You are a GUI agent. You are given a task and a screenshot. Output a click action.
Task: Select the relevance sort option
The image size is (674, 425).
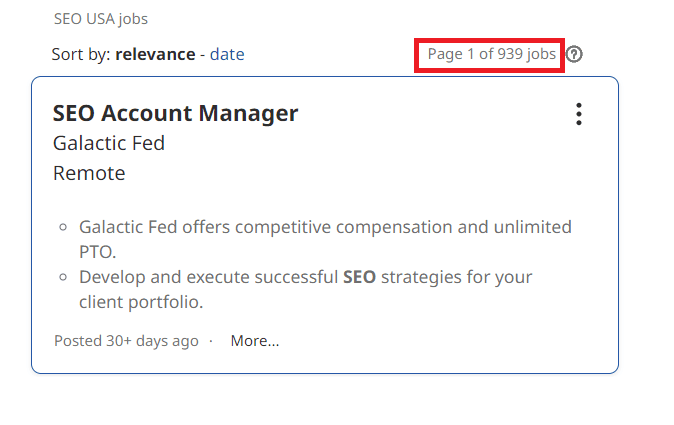pos(155,54)
